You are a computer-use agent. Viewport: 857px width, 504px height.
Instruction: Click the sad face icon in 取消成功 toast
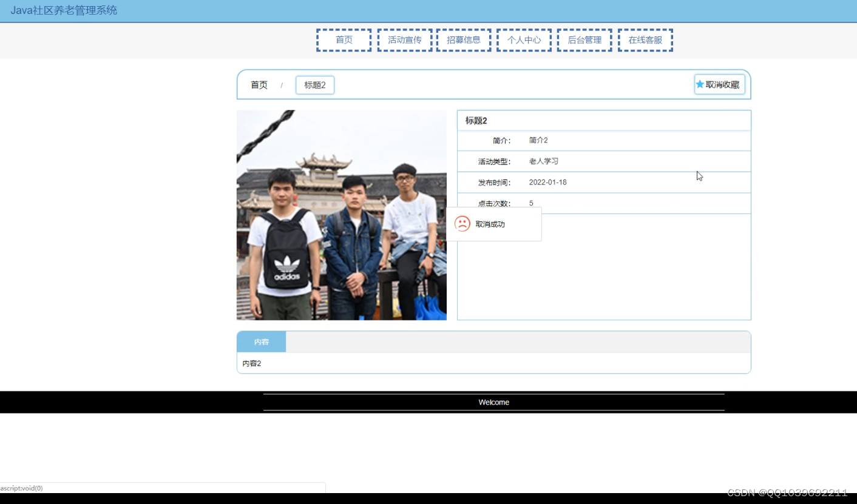(x=463, y=223)
